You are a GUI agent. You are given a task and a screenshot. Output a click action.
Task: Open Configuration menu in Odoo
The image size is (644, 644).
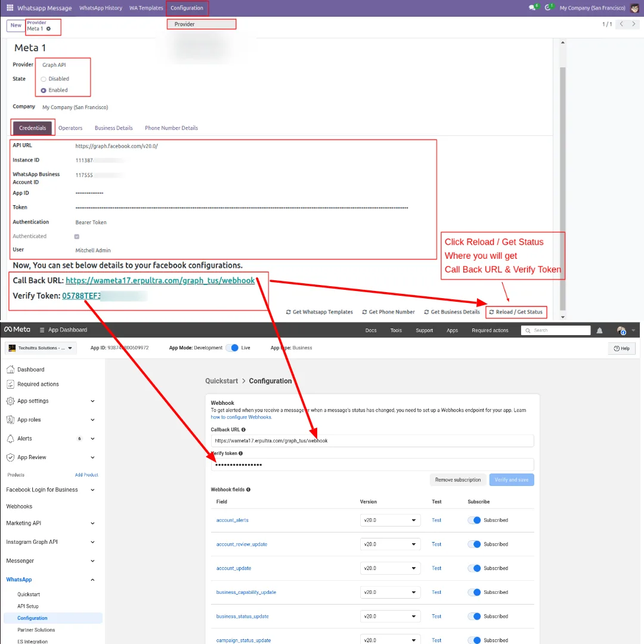click(187, 8)
